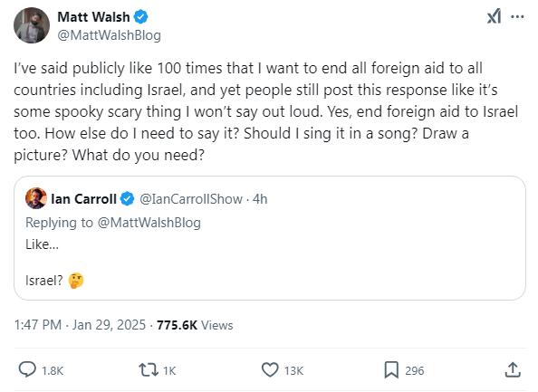The image size is (538, 392).
Task: Click the 775.6K Views count
Action: click(195, 325)
